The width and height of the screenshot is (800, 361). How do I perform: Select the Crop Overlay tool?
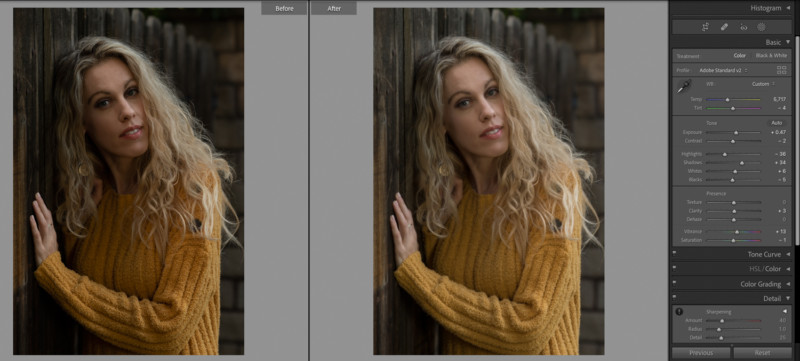706,28
